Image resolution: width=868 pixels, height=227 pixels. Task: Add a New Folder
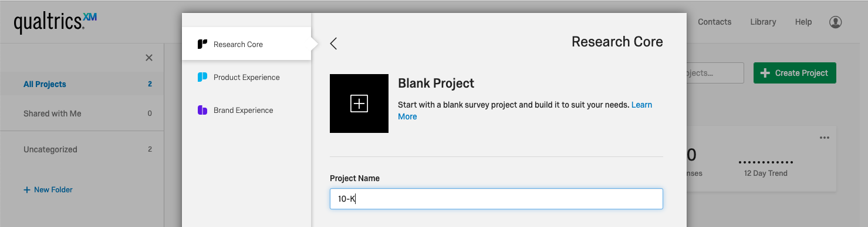[48, 190]
